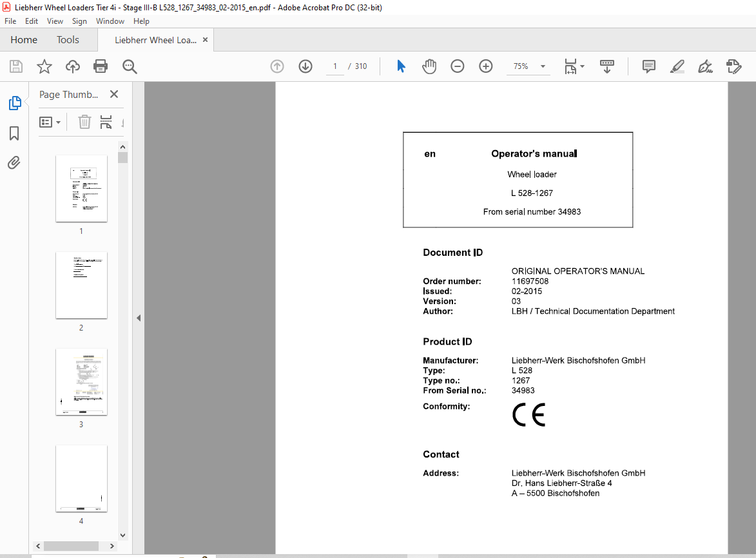Image resolution: width=756 pixels, height=558 pixels.
Task: Select page 3 thumbnail
Action: click(x=81, y=381)
